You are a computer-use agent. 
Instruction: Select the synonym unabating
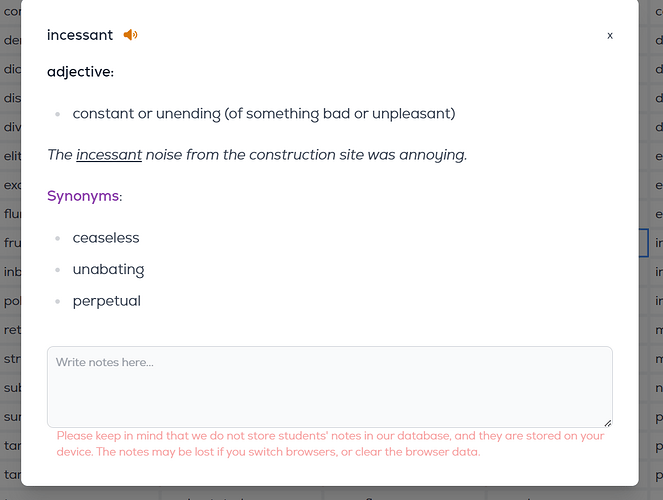[x=108, y=270]
